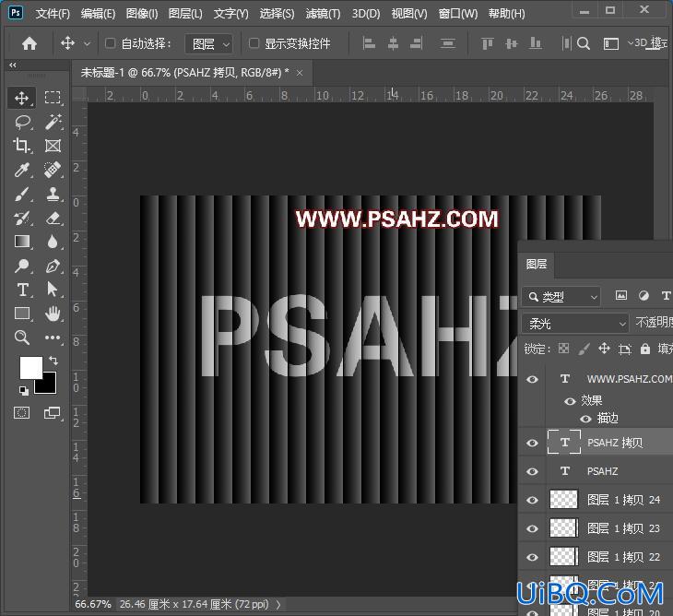Select the Healing Brush tool
Viewport: 673px width, 616px height.
[53, 170]
